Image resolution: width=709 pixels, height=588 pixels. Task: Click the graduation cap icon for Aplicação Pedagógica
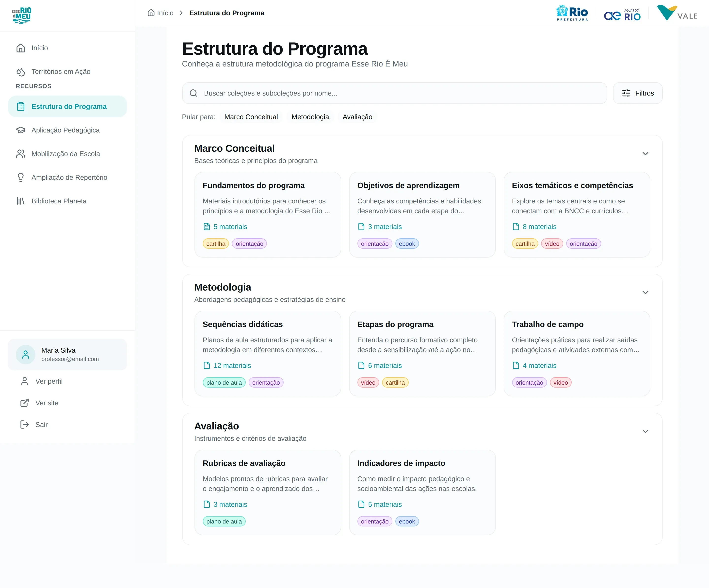[21, 130]
